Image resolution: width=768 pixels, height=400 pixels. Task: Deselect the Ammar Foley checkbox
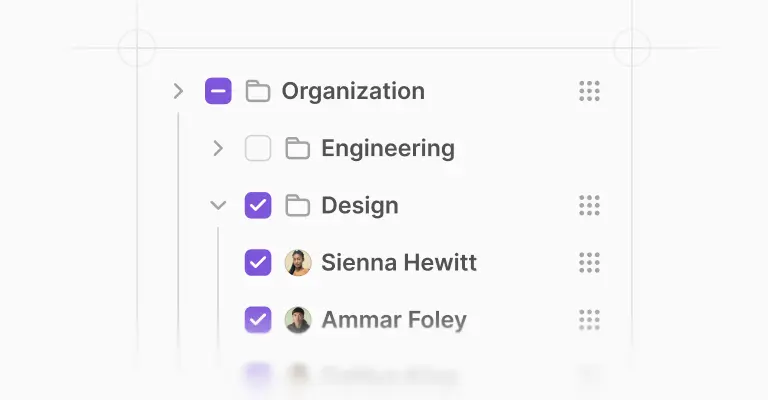[x=258, y=320]
